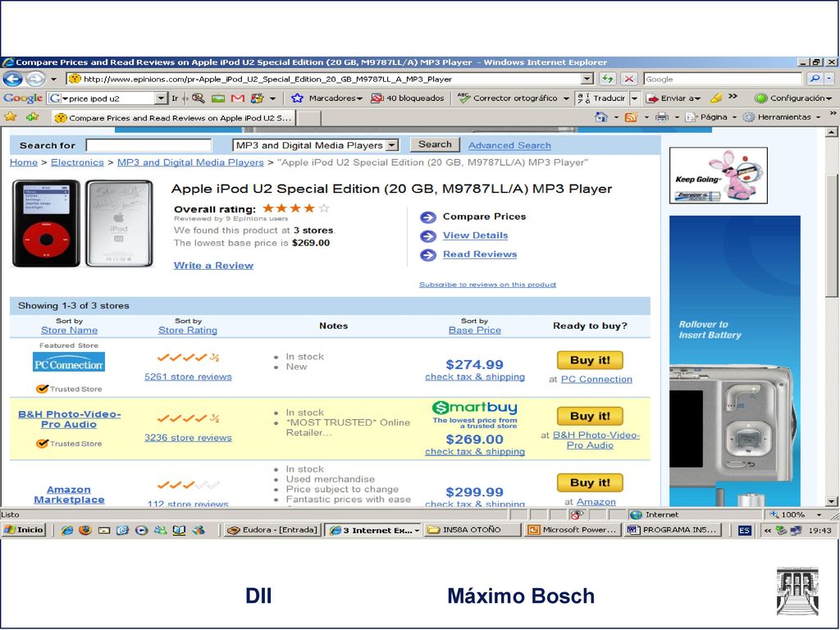Screen dimensions: 840x630
Task: Open the IN58A OTOÑO taskbar folder
Action: (472, 530)
